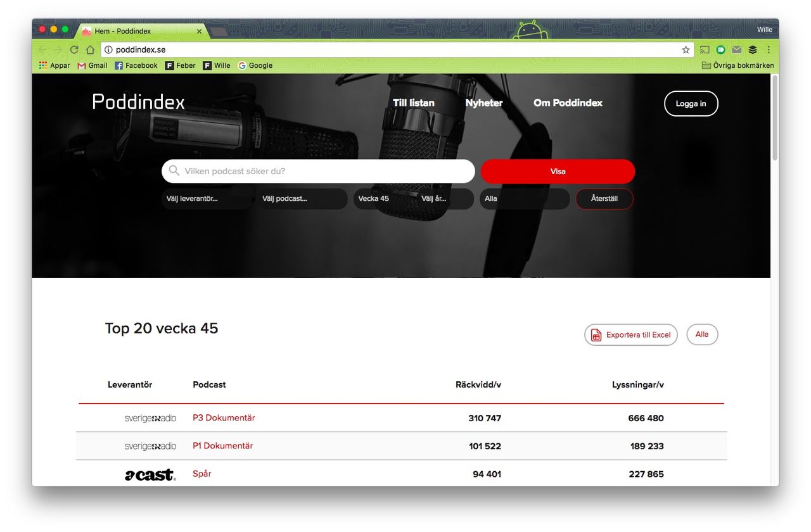
Task: Click the Wille profile button
Action: point(765,30)
